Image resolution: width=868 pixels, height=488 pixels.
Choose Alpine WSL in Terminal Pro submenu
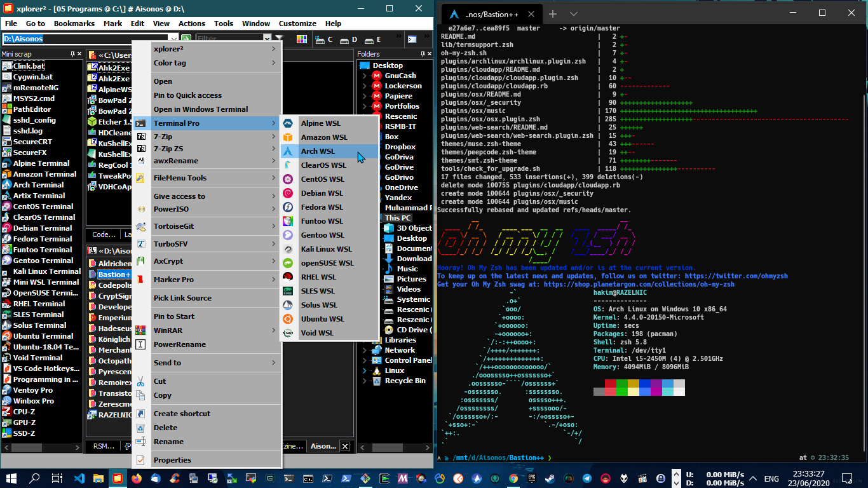pos(329,123)
